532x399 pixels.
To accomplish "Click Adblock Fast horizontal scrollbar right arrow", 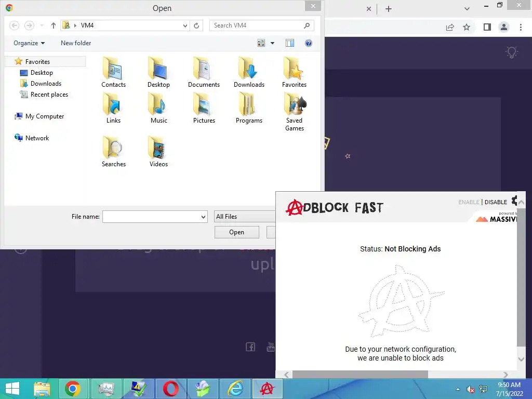I will (x=506, y=375).
